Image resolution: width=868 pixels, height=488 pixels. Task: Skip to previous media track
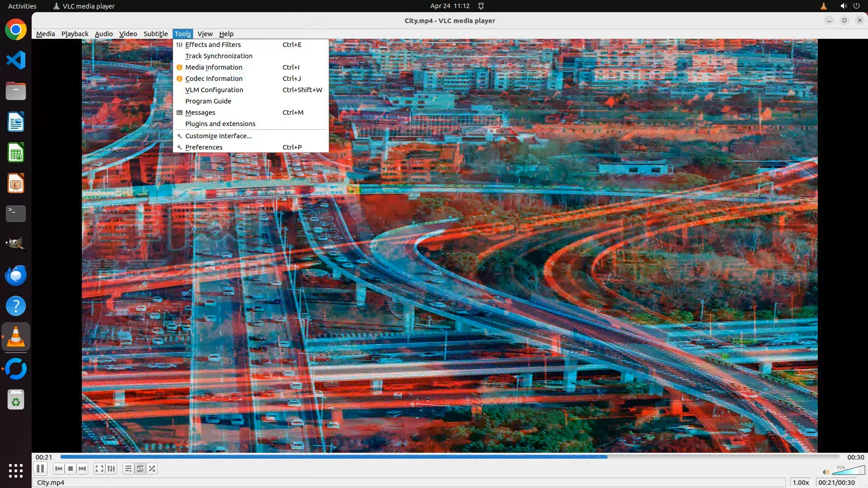pyautogui.click(x=59, y=469)
